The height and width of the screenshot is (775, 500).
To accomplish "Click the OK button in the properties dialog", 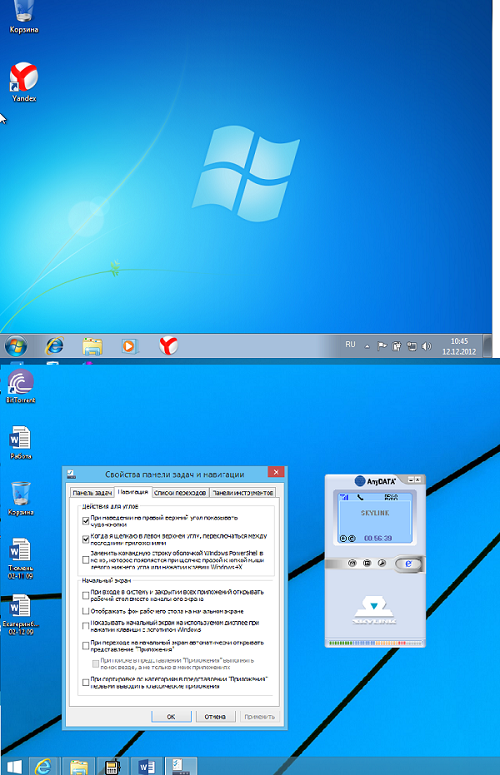I will (x=171, y=716).
